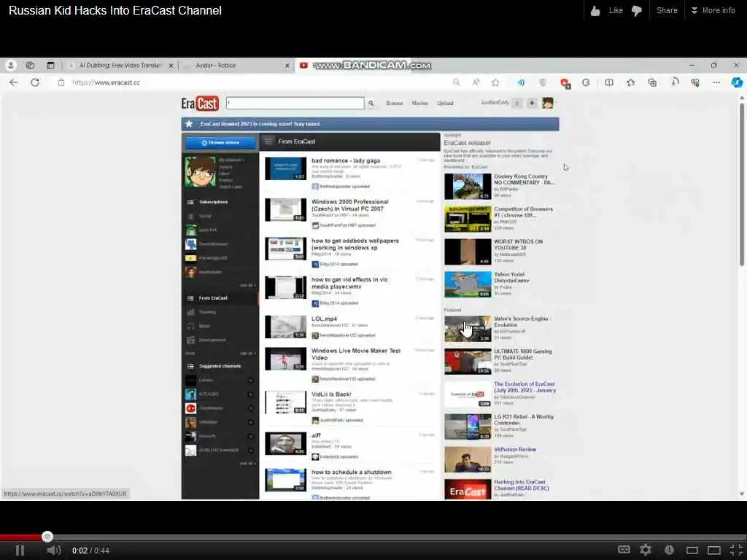Dislike the video with thumbs down
This screenshot has height=560, width=747.
pos(637,10)
